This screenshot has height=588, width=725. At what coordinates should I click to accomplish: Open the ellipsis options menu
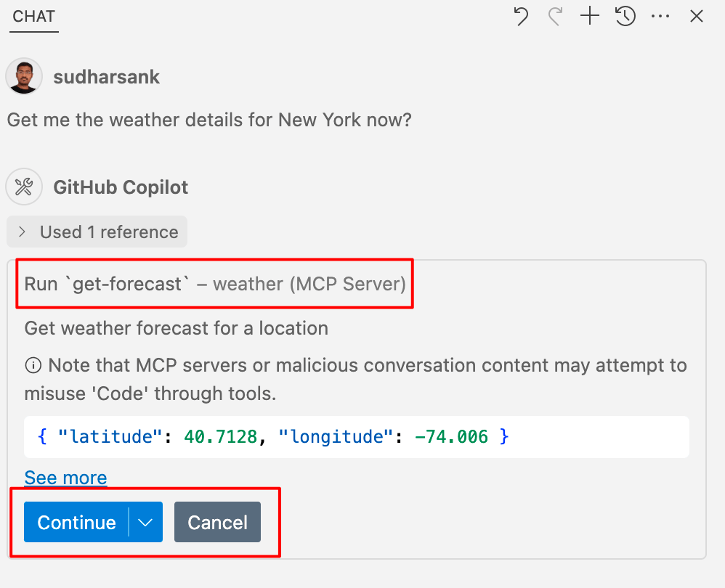(x=660, y=15)
